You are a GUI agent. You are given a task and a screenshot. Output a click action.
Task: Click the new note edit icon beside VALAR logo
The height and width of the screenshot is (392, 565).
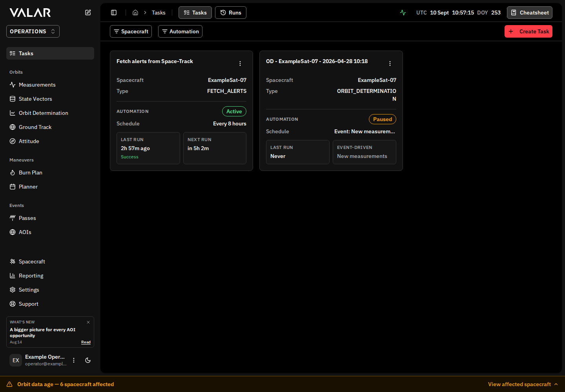pyautogui.click(x=88, y=13)
